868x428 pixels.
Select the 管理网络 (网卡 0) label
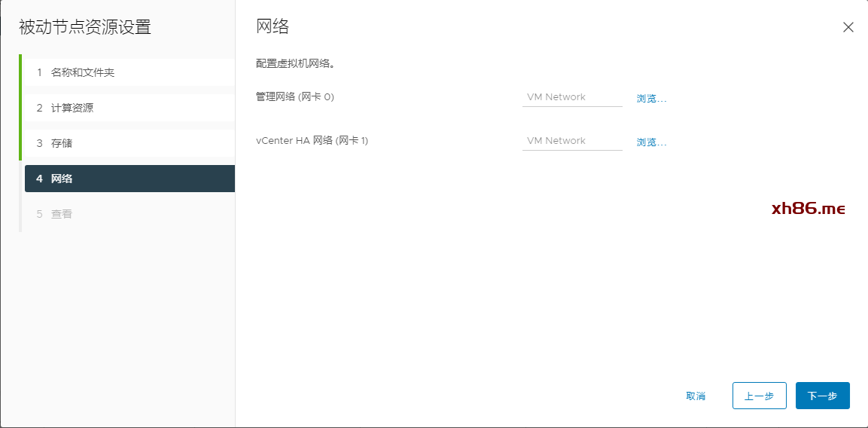[295, 97]
